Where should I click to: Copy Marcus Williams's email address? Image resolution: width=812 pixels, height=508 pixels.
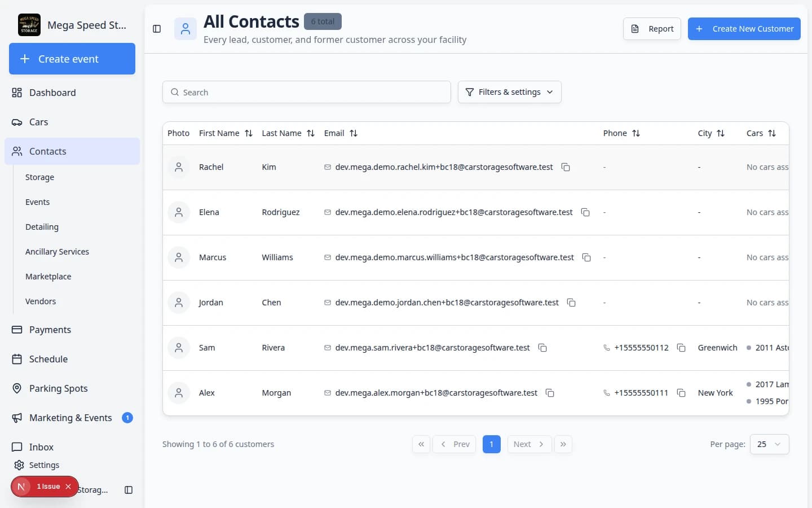point(586,257)
